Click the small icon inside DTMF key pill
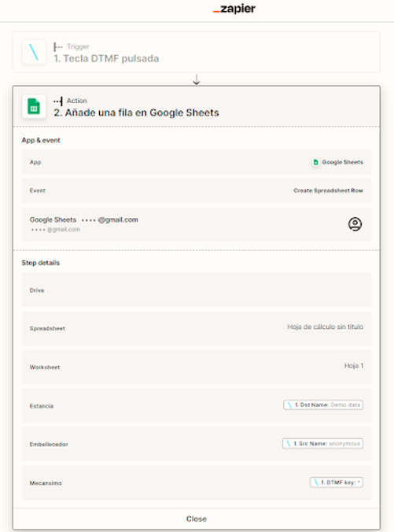Screen dimensions: 394x532 point(316,482)
